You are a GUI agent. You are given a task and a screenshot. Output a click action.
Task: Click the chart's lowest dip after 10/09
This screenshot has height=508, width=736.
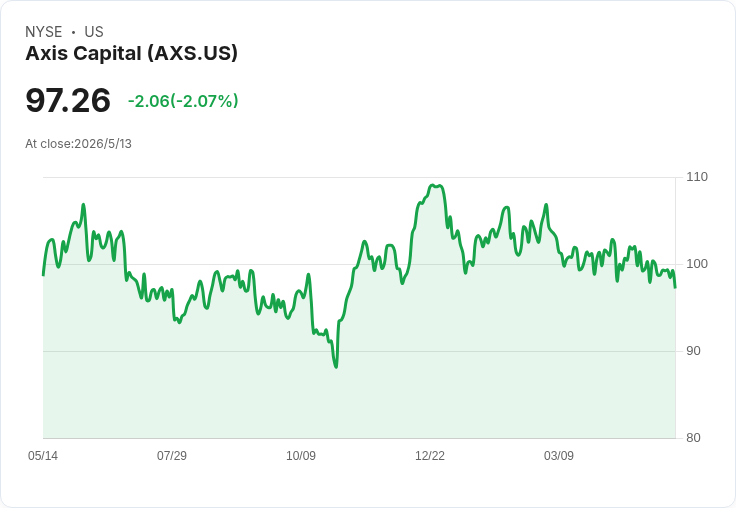[336, 367]
